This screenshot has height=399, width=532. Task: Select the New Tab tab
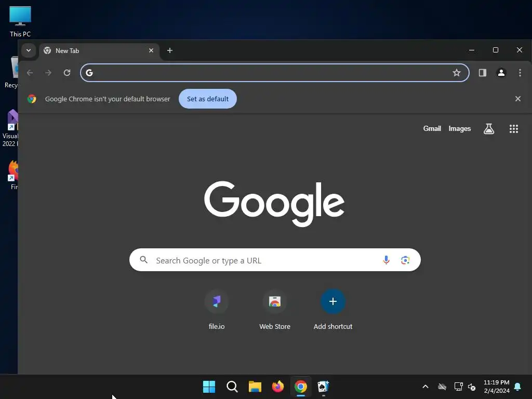[98, 50]
